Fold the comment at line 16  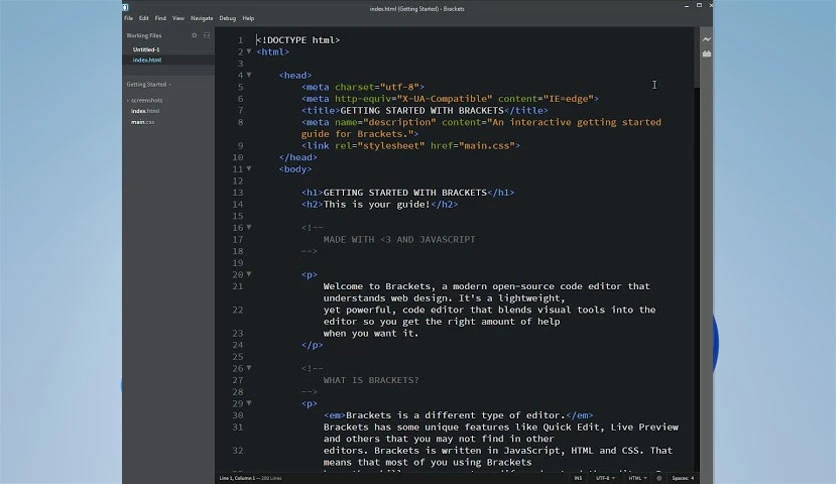pos(249,227)
